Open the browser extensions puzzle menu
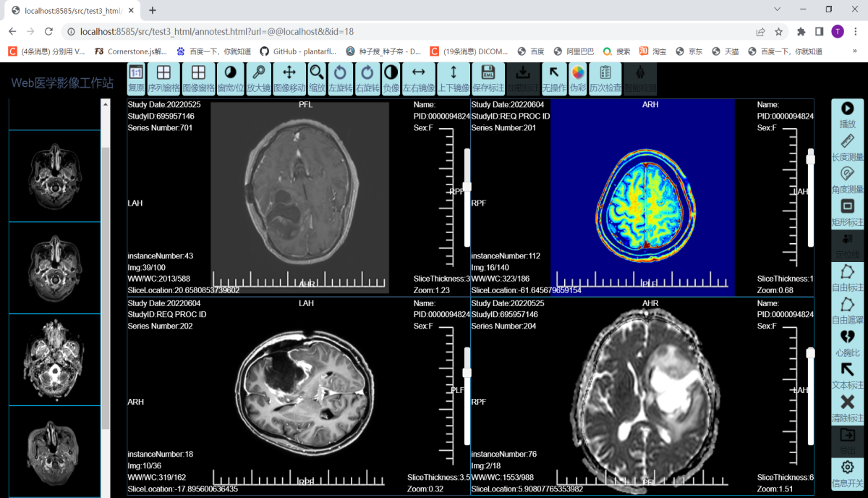 coord(801,32)
